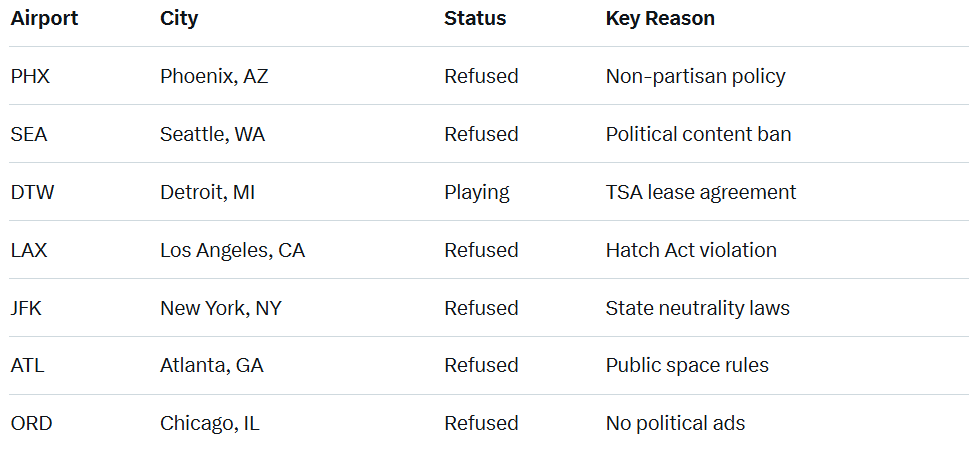
Task: Click the Refused status in Chicago row
Action: (481, 424)
